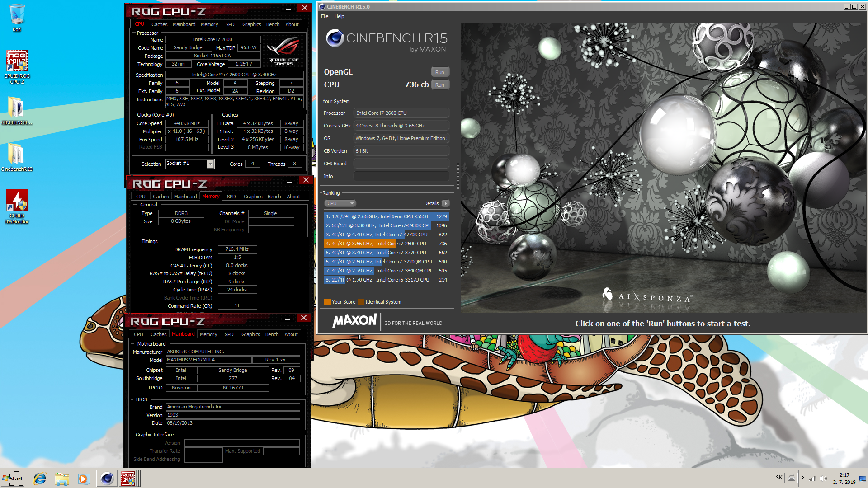Viewport: 868px width, 488px height.
Task: Open SPD tab in middle CPU-Z window
Action: pos(231,197)
